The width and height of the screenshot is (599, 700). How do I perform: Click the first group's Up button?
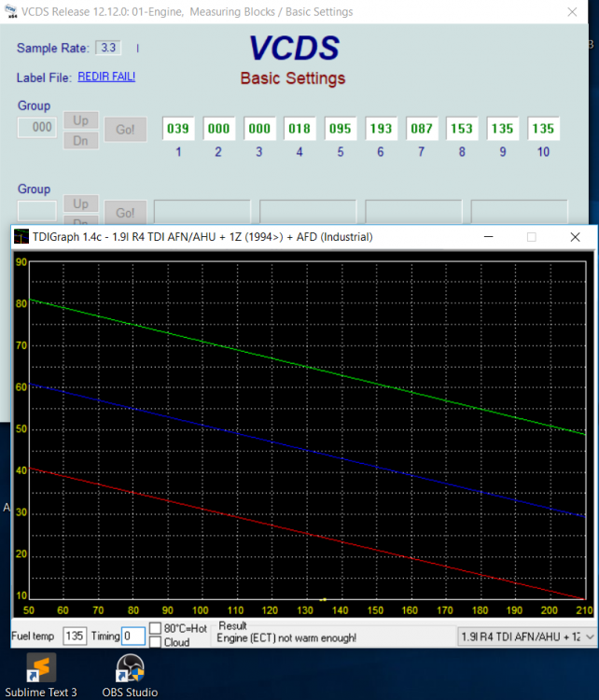pyautogui.click(x=81, y=120)
